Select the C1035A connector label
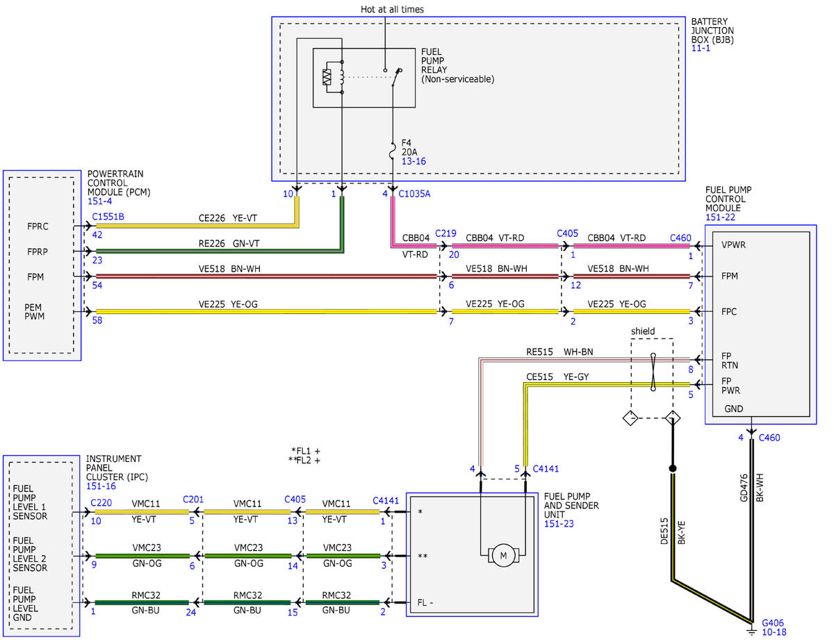 click(414, 194)
